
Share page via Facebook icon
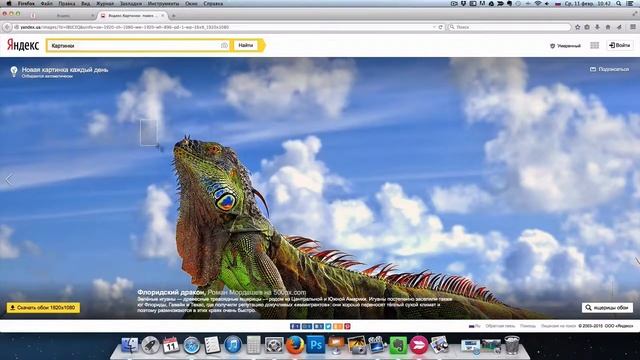tap(295, 326)
